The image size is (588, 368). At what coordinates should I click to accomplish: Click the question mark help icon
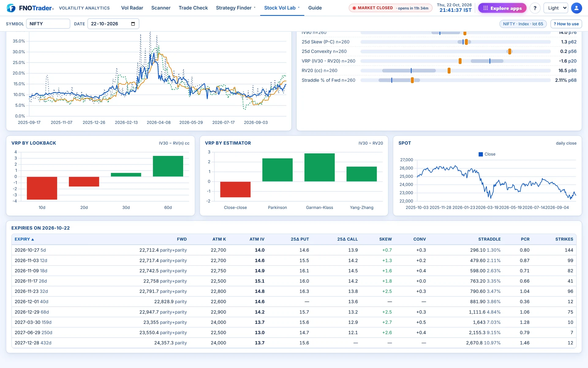tap(535, 8)
